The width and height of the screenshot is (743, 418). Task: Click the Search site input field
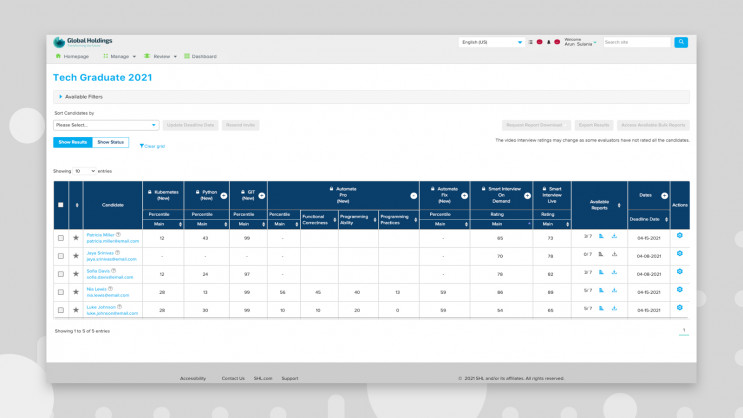tap(637, 42)
